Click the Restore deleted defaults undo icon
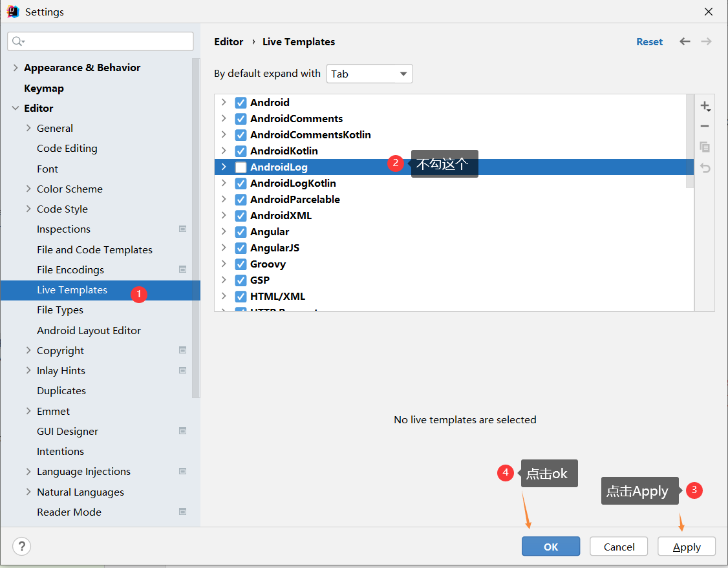Screen dimensions: 728x568 (x=705, y=167)
